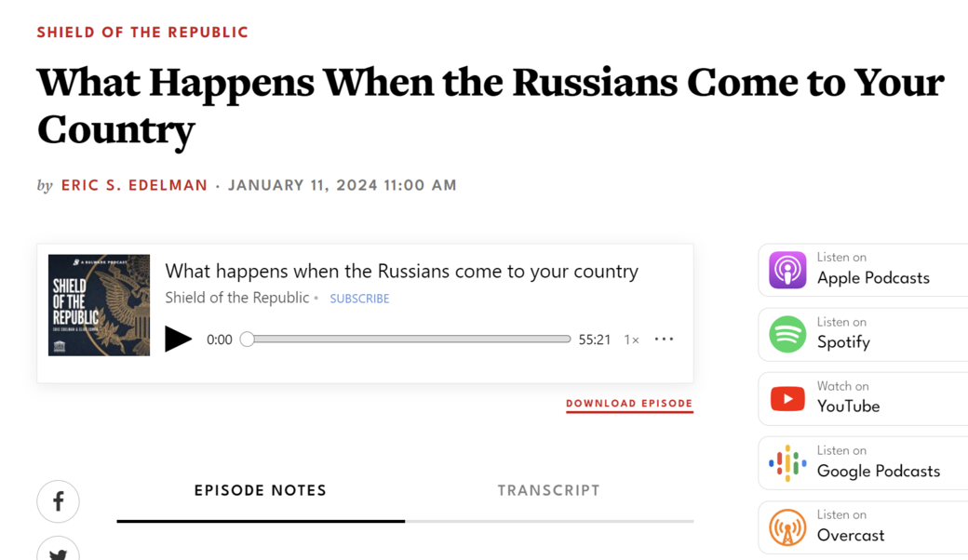Select the Episode Notes tab
This screenshot has width=968, height=560.
coord(261,490)
